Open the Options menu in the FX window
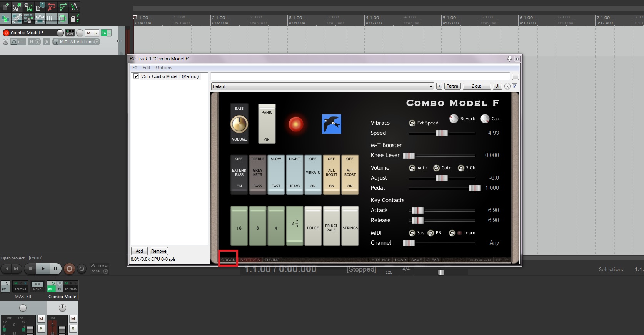The height and width of the screenshot is (335, 644). click(x=164, y=68)
